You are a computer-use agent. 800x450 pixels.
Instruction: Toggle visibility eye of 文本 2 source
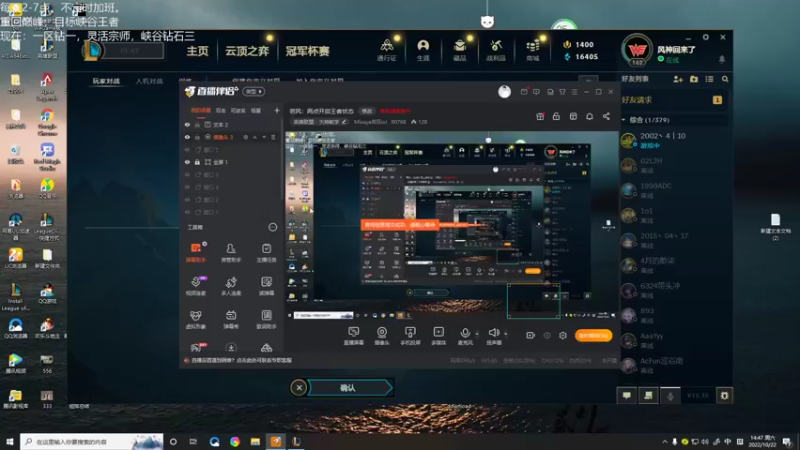coord(187,124)
